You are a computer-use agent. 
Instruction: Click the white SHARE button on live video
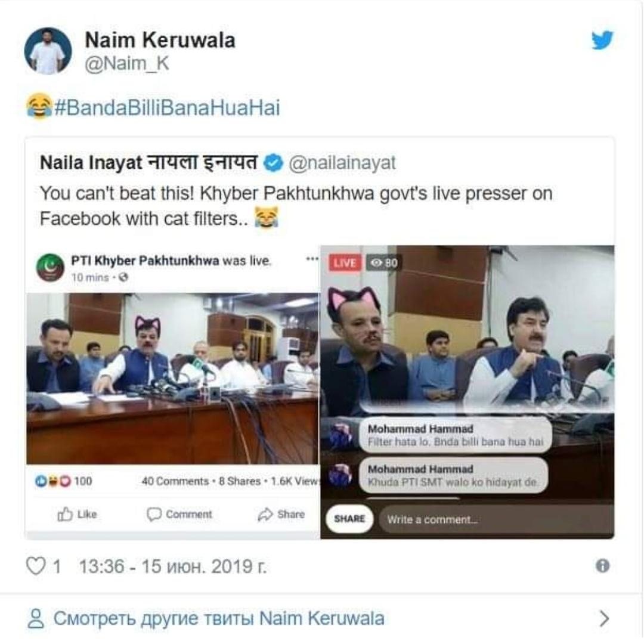click(349, 519)
